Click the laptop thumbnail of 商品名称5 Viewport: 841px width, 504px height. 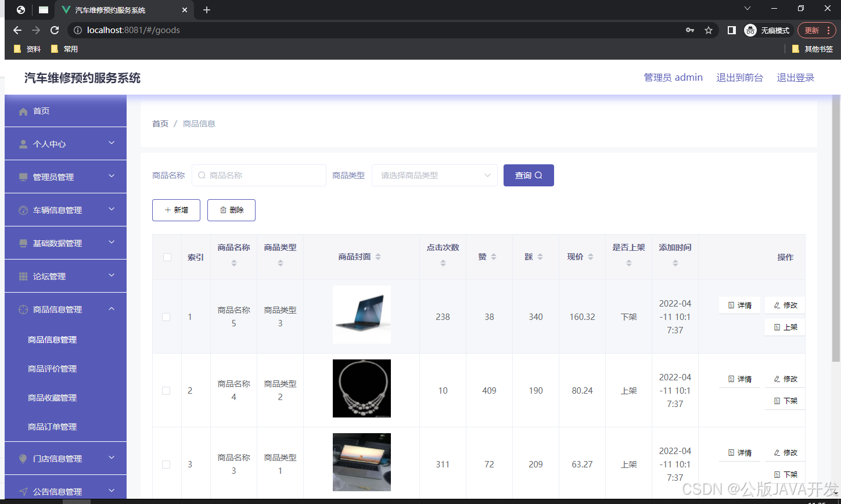361,314
